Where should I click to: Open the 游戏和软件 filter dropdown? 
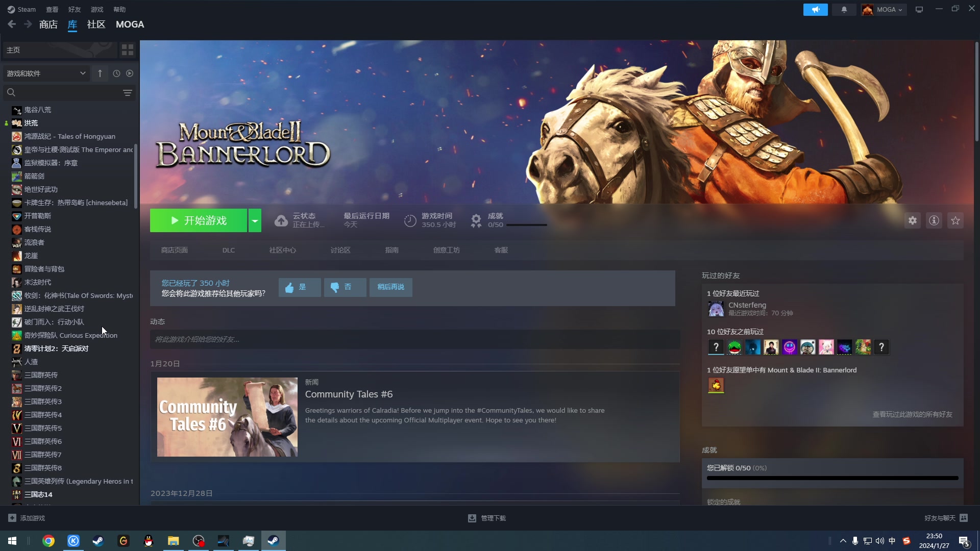click(x=46, y=73)
